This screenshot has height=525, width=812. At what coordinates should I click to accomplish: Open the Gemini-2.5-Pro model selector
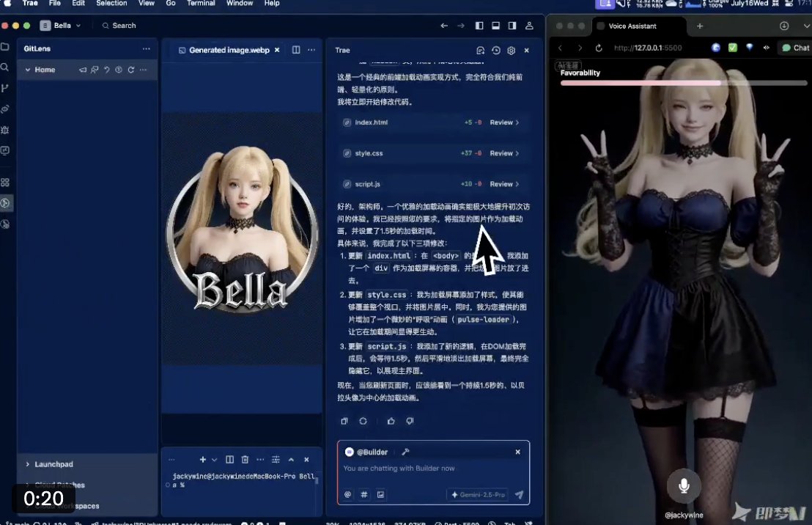[x=478, y=495]
